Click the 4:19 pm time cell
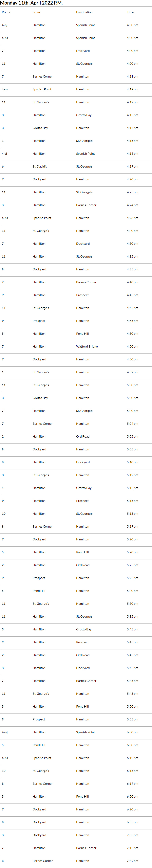Screen dimensions: 152x868 pos(132,166)
